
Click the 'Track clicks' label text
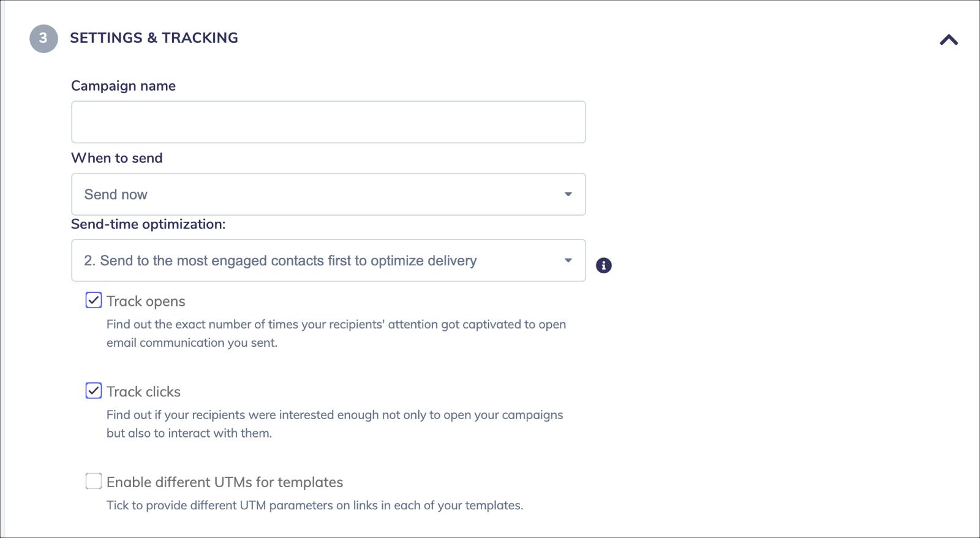143,392
